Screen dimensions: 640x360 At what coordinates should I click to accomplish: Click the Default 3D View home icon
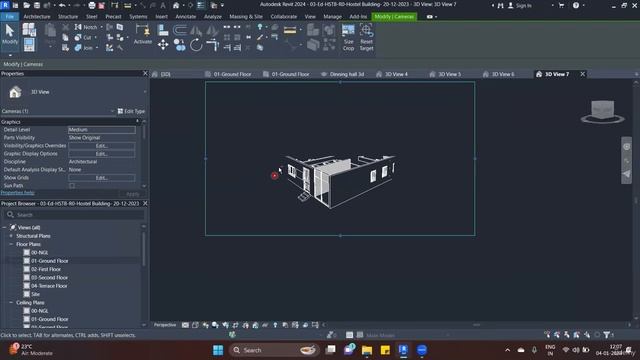176,5
